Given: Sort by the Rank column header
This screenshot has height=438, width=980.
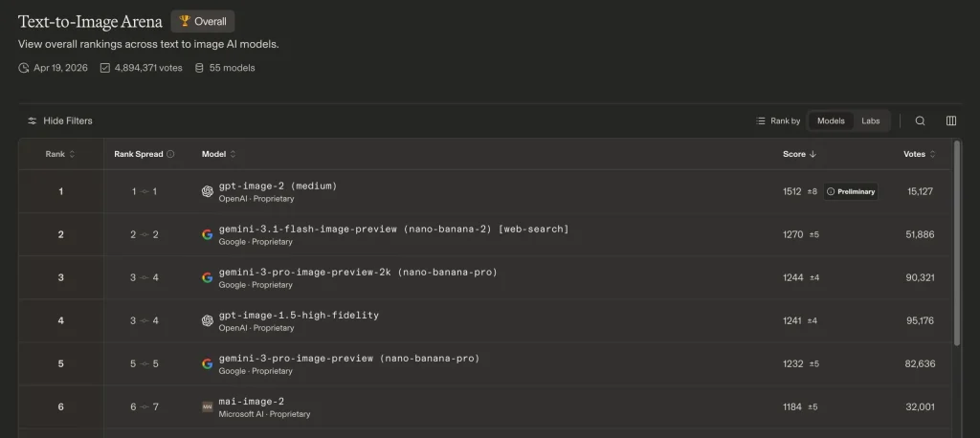Looking at the screenshot, I should [59, 154].
